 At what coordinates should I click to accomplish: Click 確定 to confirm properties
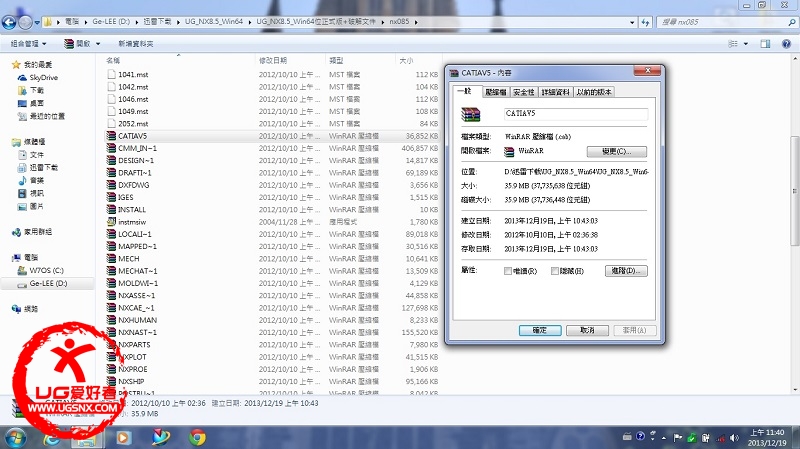pyautogui.click(x=540, y=331)
